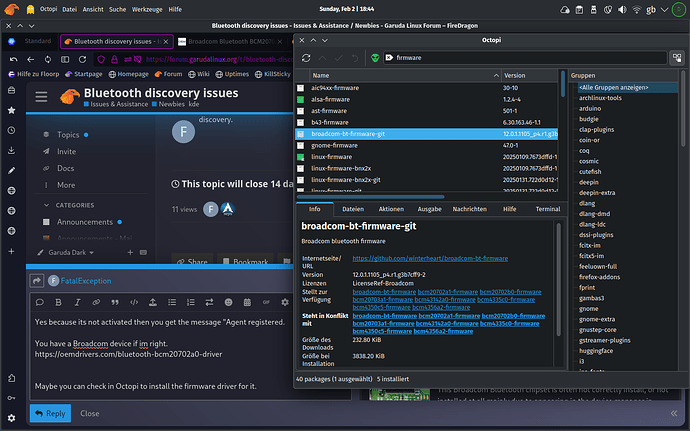The height and width of the screenshot is (431, 690).
Task: Click the calendar date icon in editor
Action: pos(247,302)
